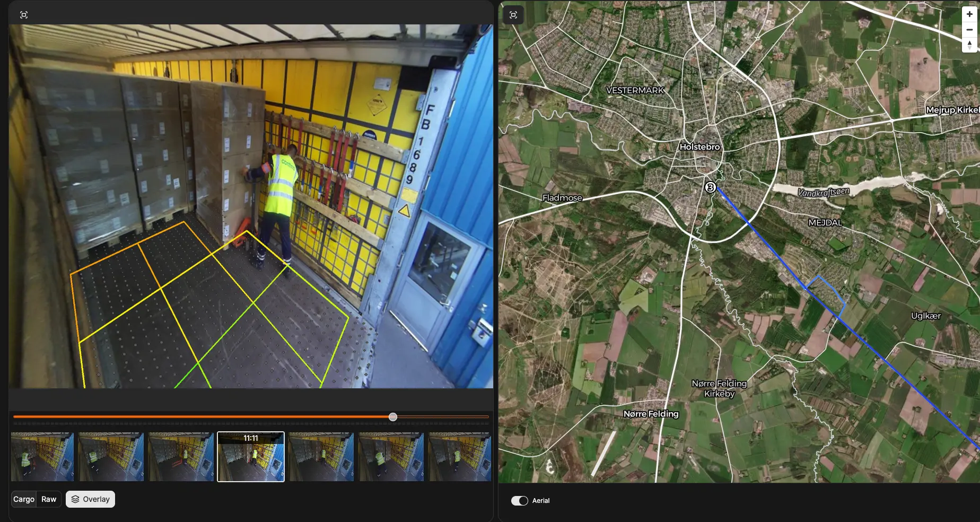Select the sixth filmstrip thumbnail

pyautogui.click(x=391, y=457)
